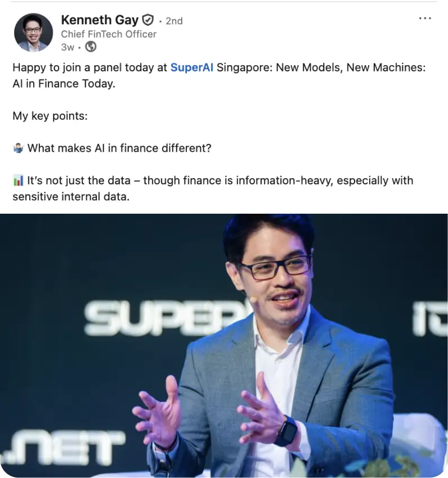Click the SUPER logo in photo background
The width and height of the screenshot is (448, 478).
(x=167, y=317)
